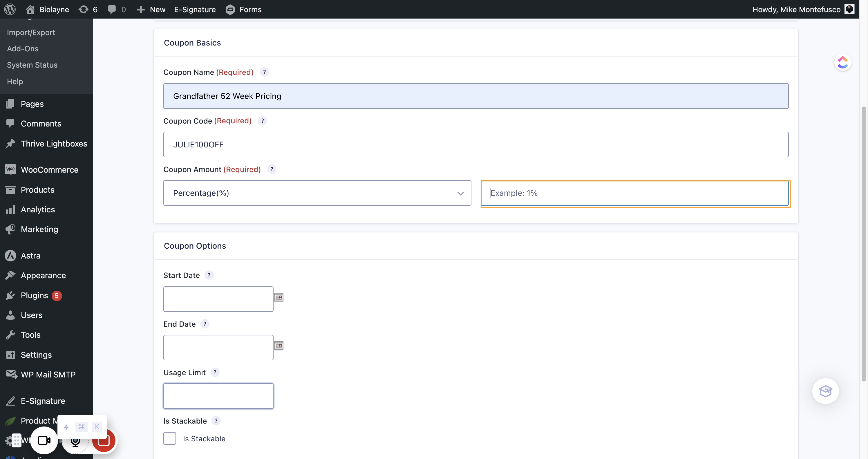Click the Coupon Name help question icon
The height and width of the screenshot is (459, 868).
tap(265, 72)
